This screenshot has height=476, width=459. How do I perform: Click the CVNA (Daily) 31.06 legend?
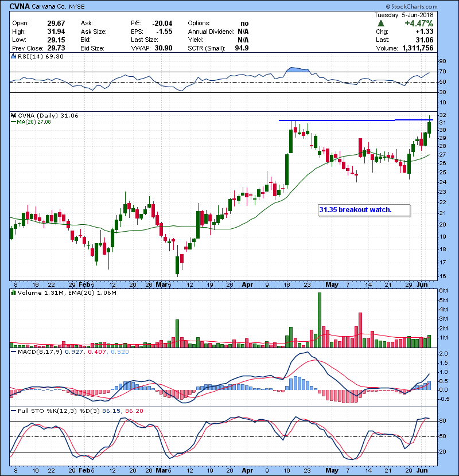click(48, 115)
